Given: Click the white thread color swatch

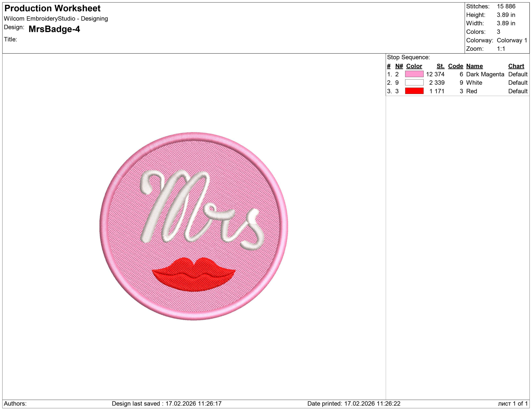Looking at the screenshot, I should [x=414, y=82].
